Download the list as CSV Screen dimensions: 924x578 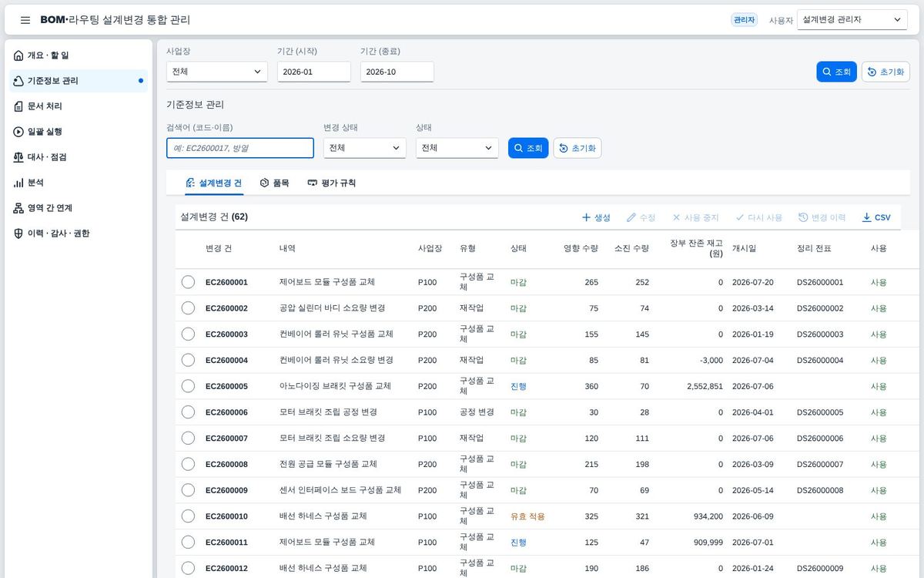point(876,217)
